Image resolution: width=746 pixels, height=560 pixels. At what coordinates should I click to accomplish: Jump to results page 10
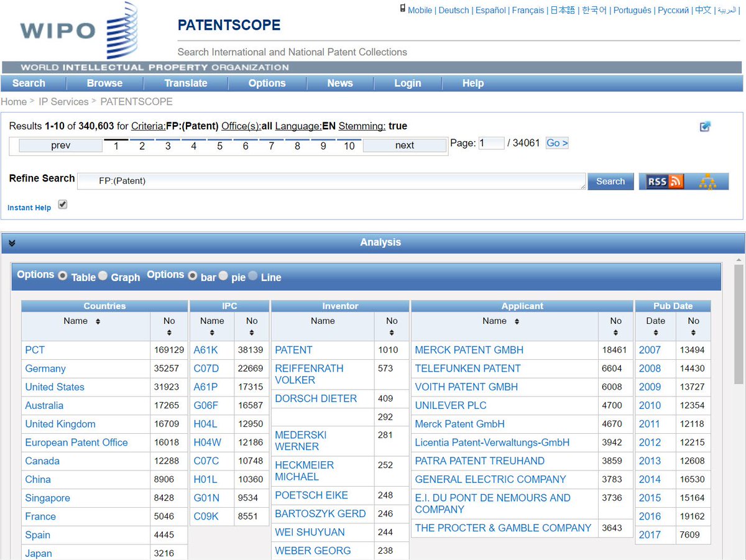pos(349,146)
